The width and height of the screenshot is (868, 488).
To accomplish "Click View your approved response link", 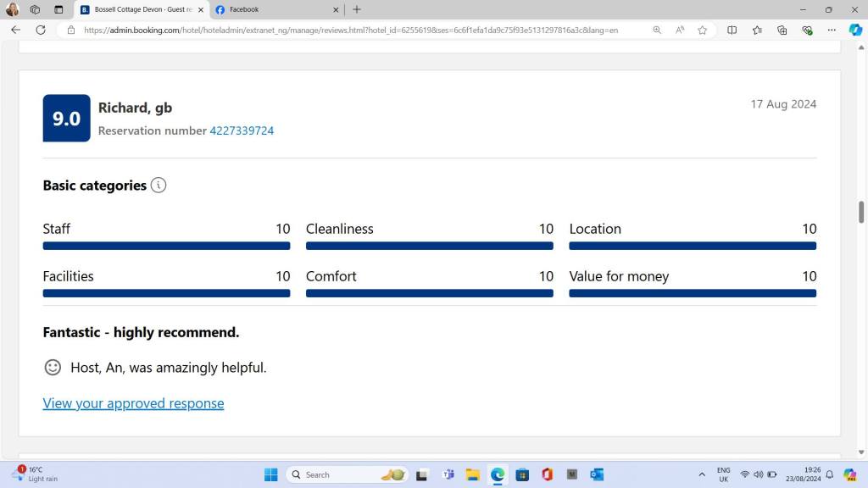I will coord(133,403).
